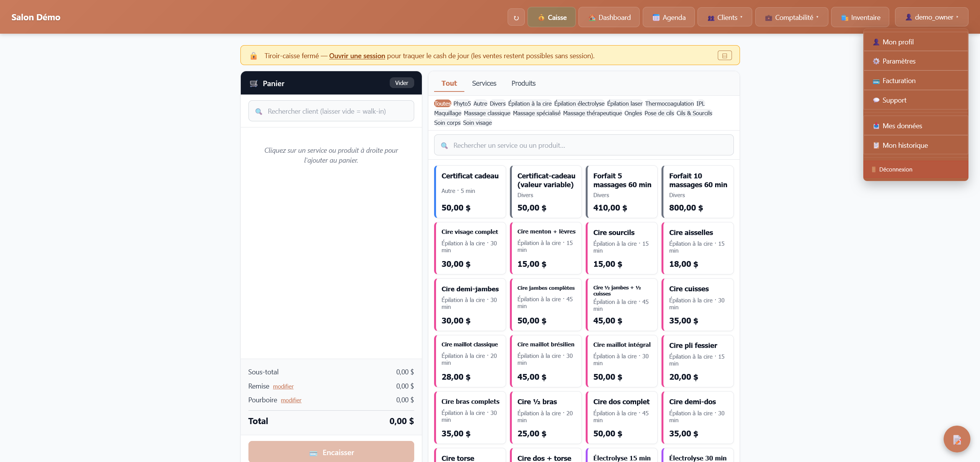
Task: Focus the client search field
Action: tap(331, 111)
